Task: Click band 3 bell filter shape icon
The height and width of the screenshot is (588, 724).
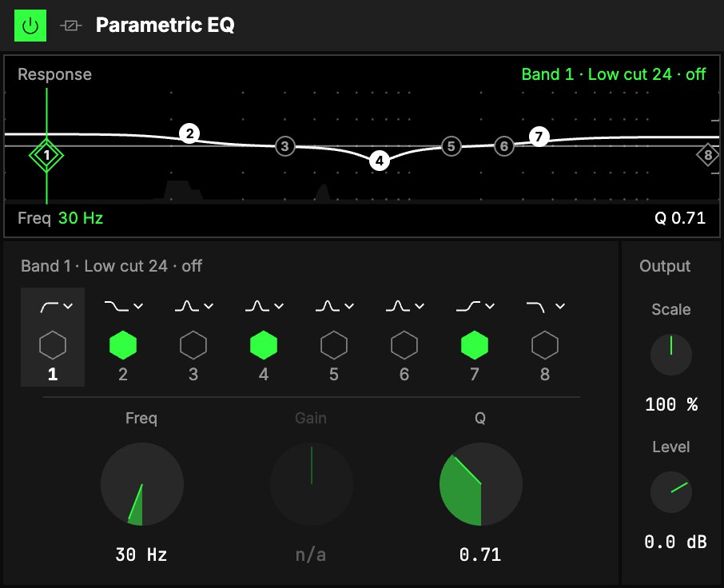Action: coord(187,307)
